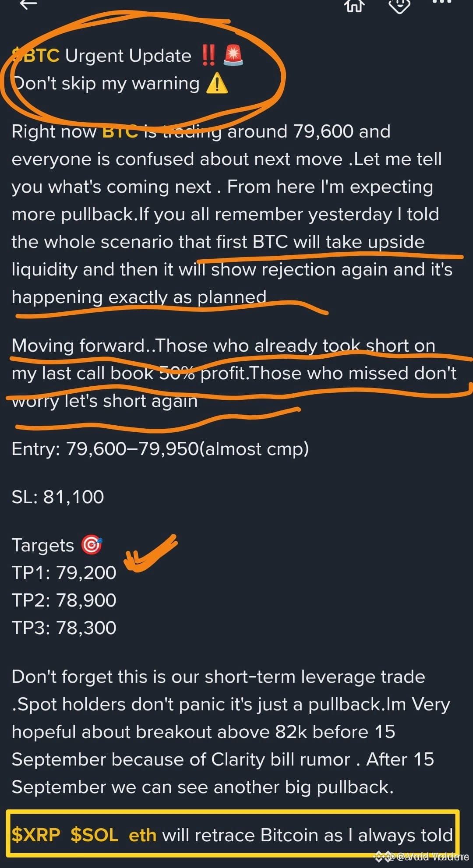Tap the red siren emoji
The height and width of the screenshot is (868, 473).
point(233,56)
